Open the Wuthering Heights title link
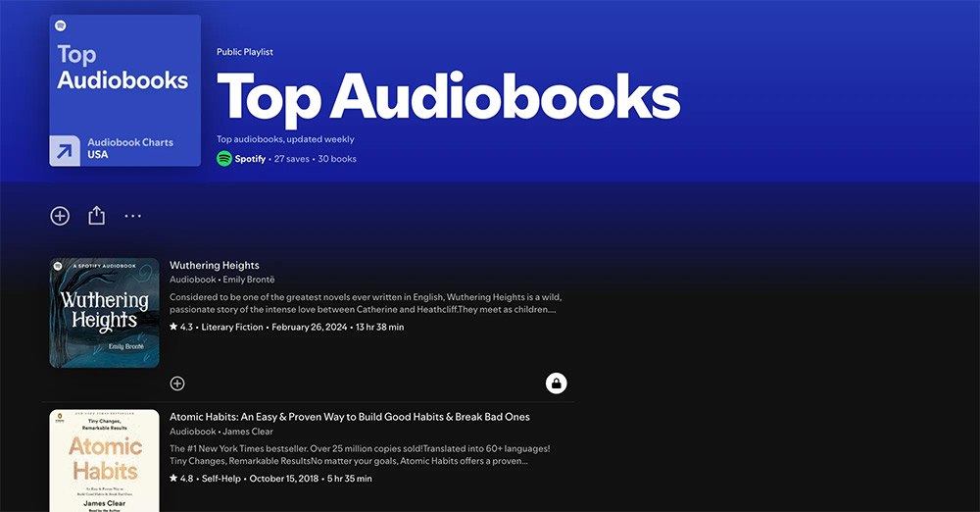 [215, 266]
